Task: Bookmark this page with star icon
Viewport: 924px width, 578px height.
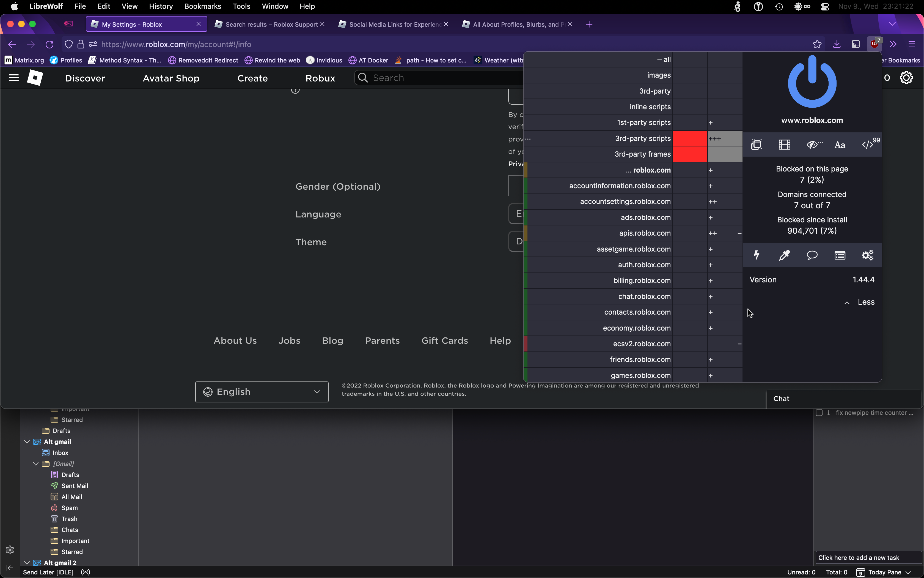Action: click(x=817, y=44)
